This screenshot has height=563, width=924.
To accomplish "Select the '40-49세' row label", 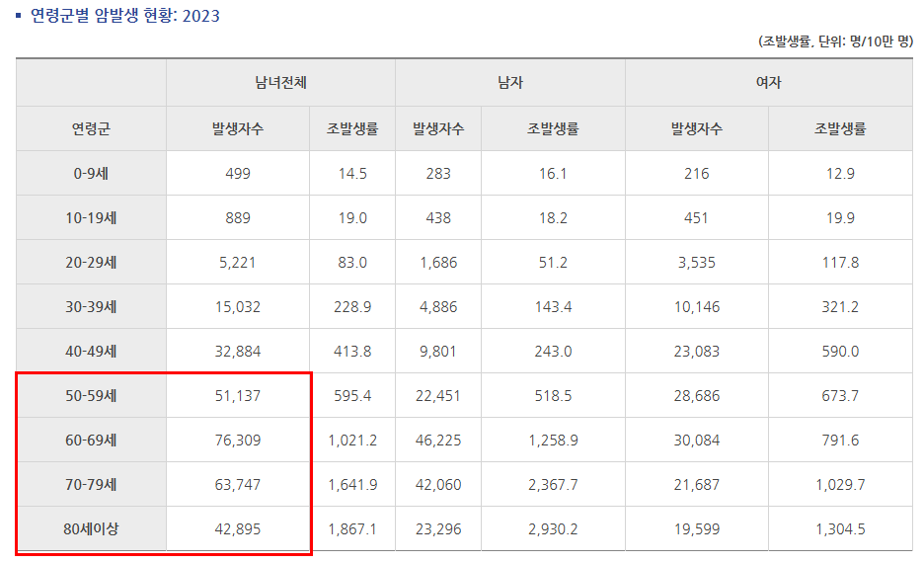I will click(91, 352).
